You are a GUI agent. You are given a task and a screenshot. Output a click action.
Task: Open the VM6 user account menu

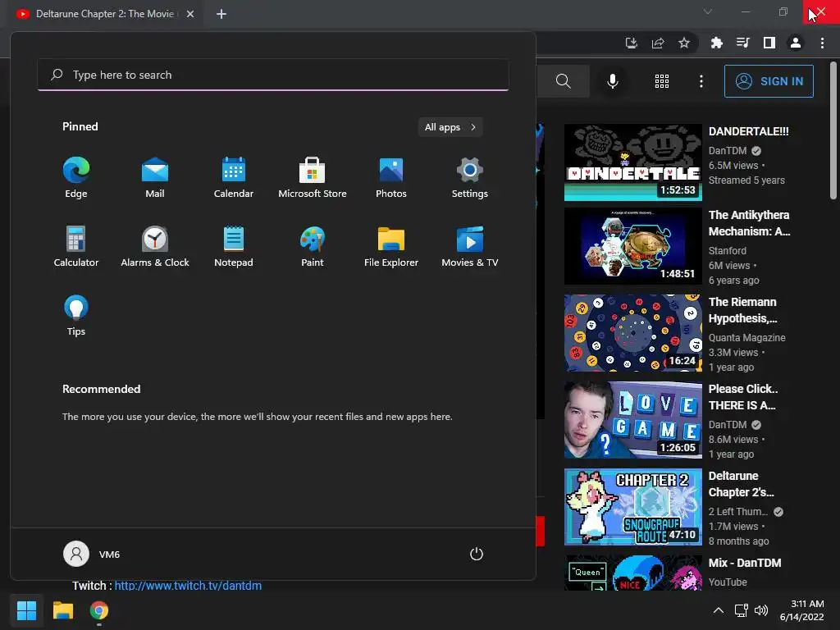coord(92,554)
